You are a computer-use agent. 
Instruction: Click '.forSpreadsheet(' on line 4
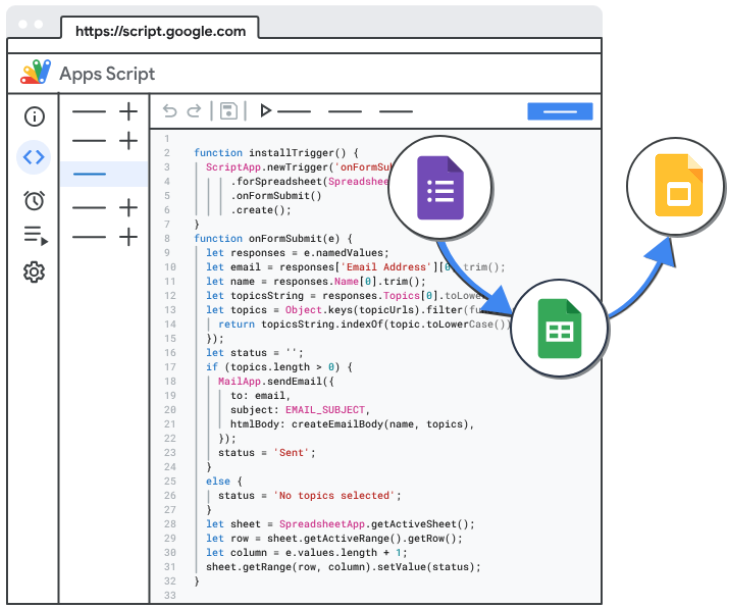(x=279, y=181)
